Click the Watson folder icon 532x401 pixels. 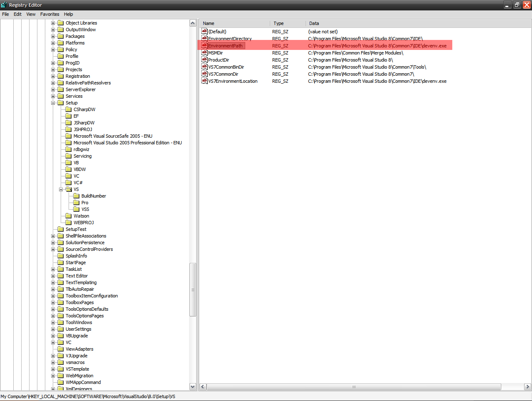click(x=69, y=216)
